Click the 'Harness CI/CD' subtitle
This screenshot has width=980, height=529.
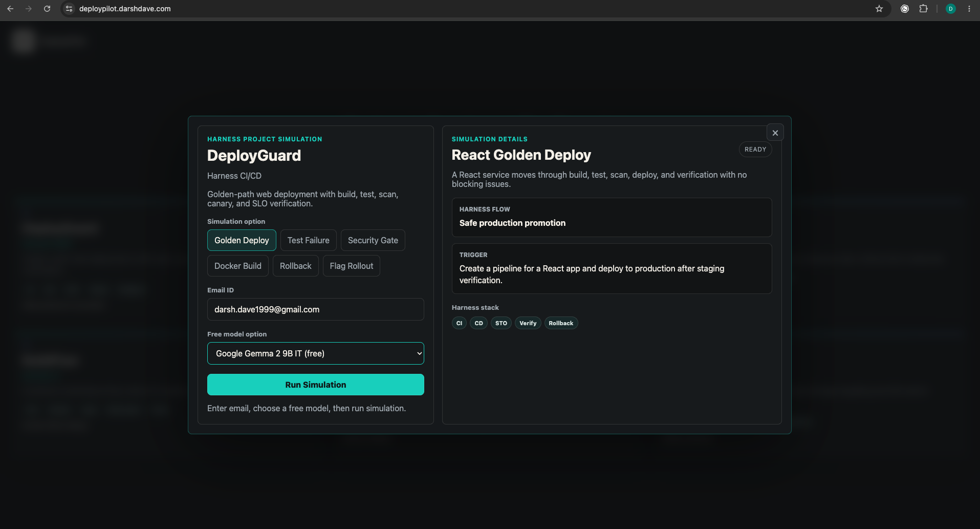point(234,176)
